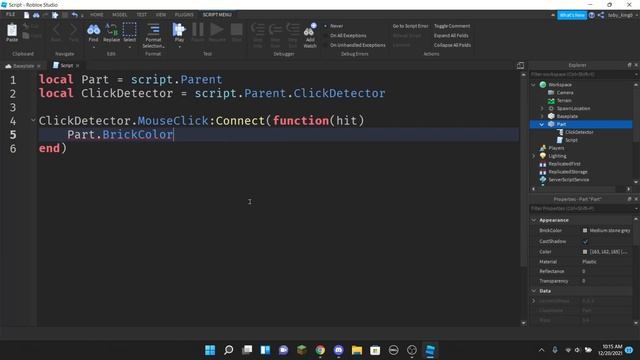Image resolution: width=640 pixels, height=360 pixels.
Task: Click the undo arrow in quick access bar
Action: point(74,15)
